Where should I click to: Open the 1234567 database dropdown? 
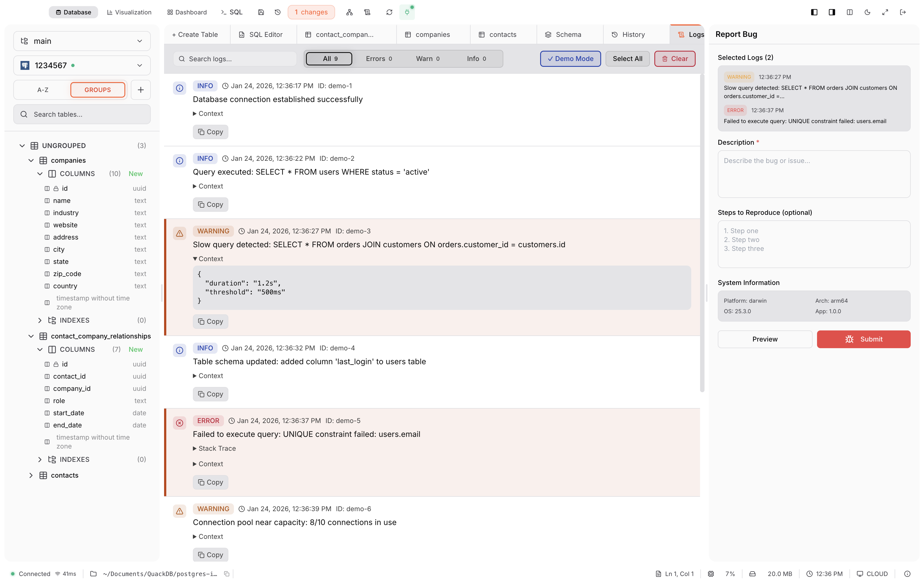(x=82, y=66)
